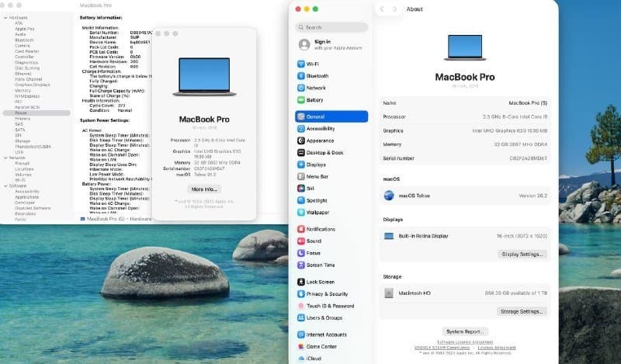Open the Spotlight icon
The image size is (621, 364).
tap(301, 200)
